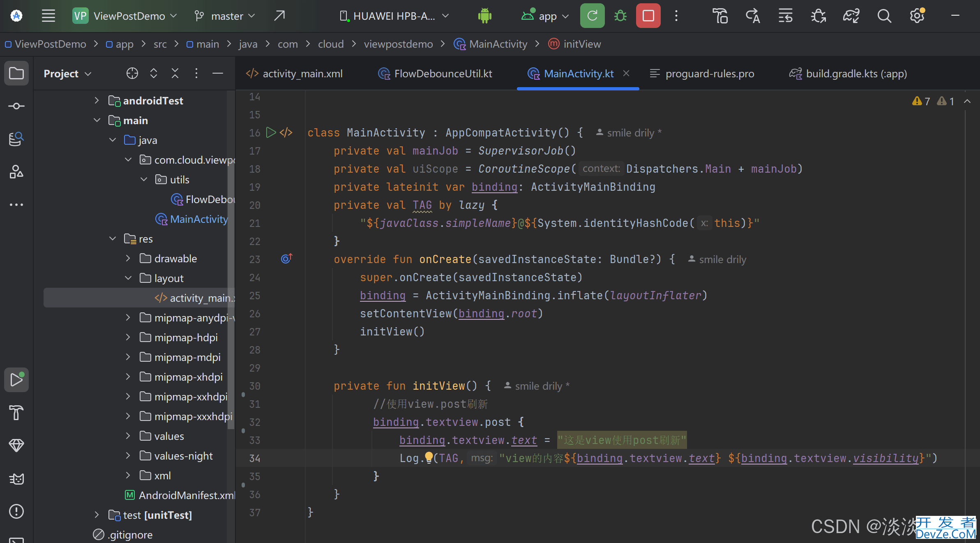980x543 pixels.
Task: Click the intention lightbulb on line 34
Action: coord(429,457)
